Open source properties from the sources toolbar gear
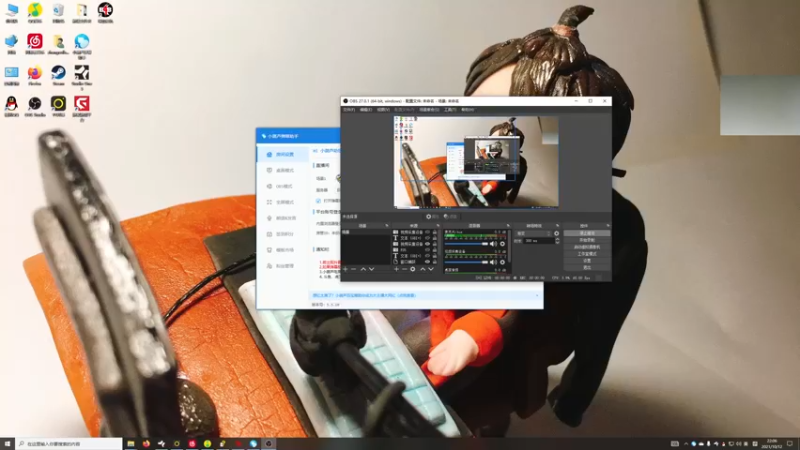This screenshot has width=800, height=450. [413, 269]
